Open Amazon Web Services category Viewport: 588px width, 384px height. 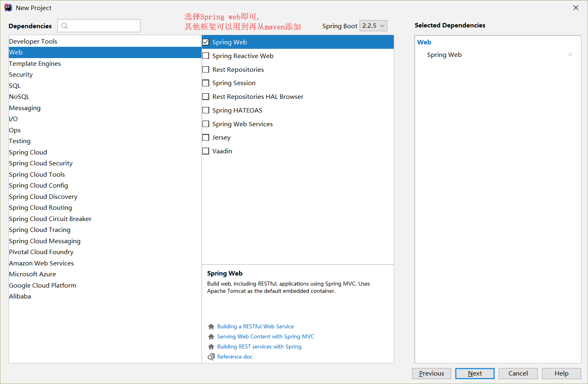pyautogui.click(x=105, y=263)
